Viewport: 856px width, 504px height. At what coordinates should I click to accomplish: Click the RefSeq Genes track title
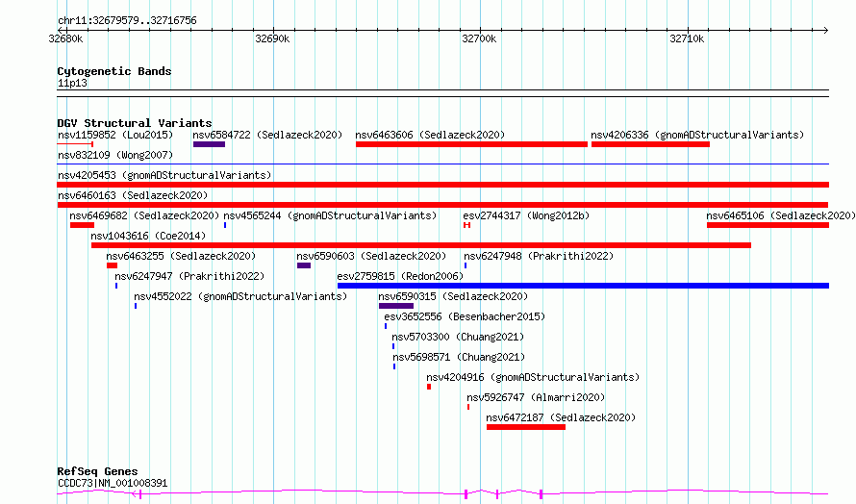pyautogui.click(x=97, y=471)
